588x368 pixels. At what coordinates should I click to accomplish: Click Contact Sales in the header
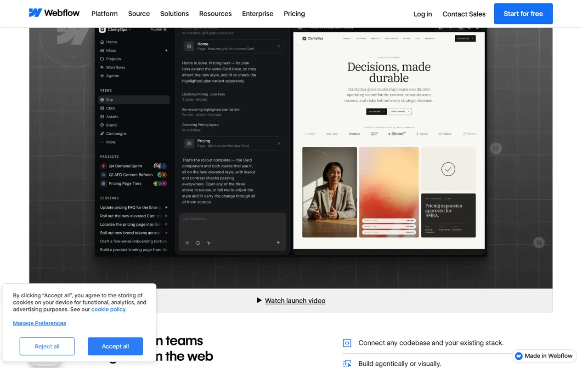[464, 14]
